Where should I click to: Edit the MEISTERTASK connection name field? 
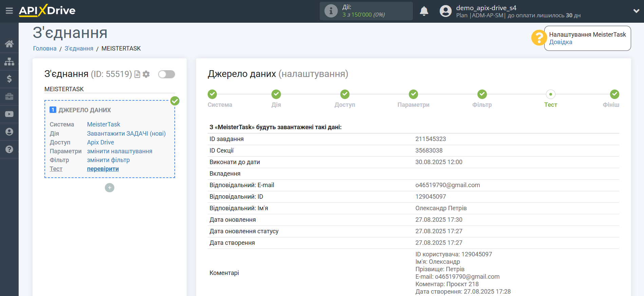point(110,89)
